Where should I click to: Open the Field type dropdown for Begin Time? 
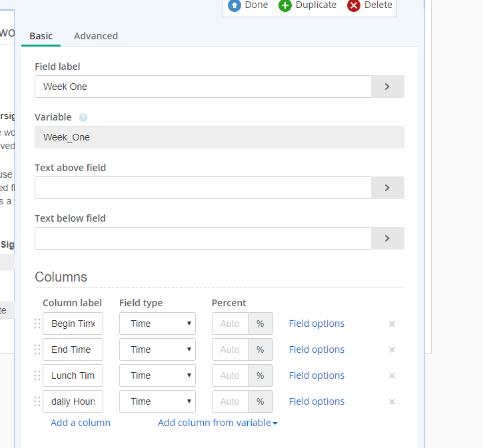157,324
